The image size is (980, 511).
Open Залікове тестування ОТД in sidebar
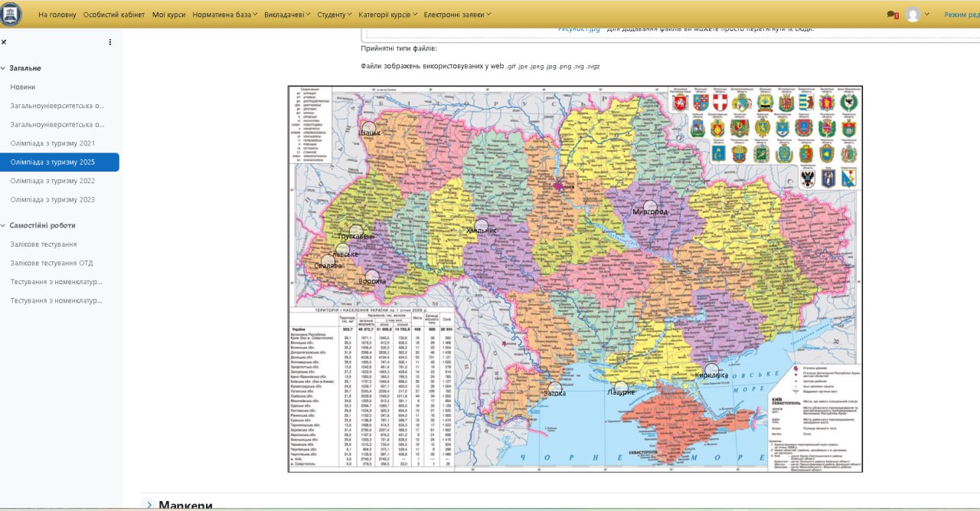tap(51, 263)
